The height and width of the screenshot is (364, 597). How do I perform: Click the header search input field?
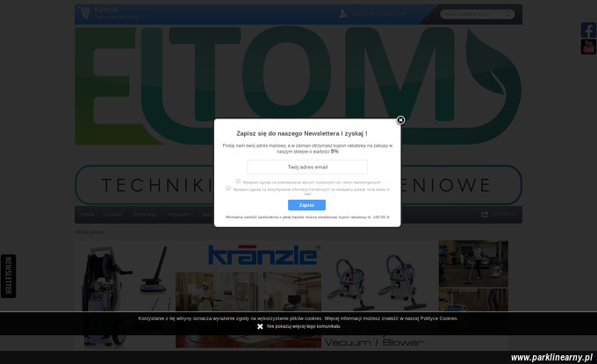(472, 14)
